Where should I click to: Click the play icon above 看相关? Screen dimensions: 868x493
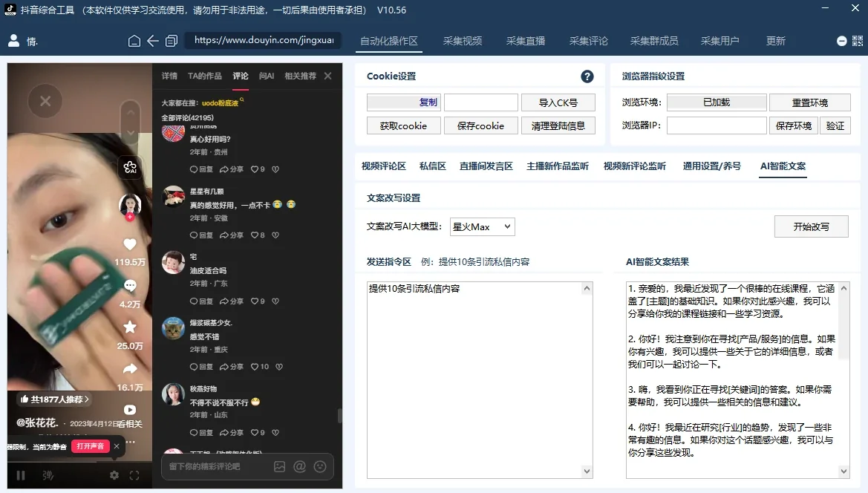pos(130,410)
